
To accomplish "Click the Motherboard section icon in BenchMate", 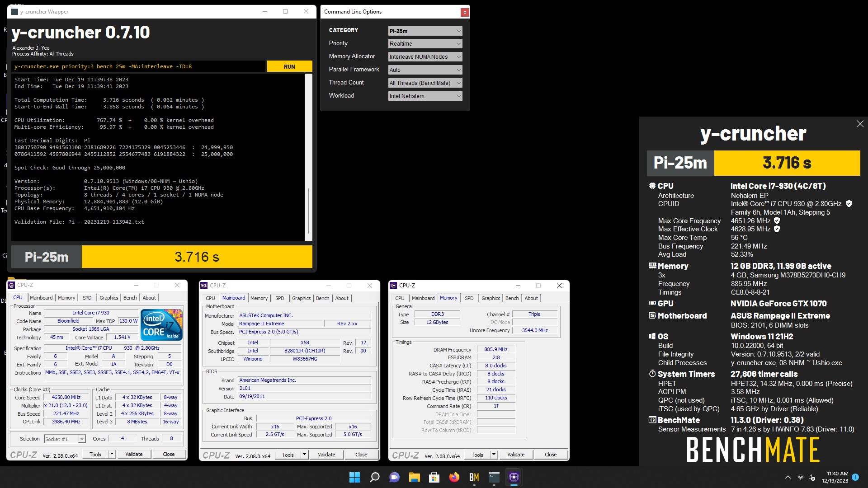I will 652,315.
